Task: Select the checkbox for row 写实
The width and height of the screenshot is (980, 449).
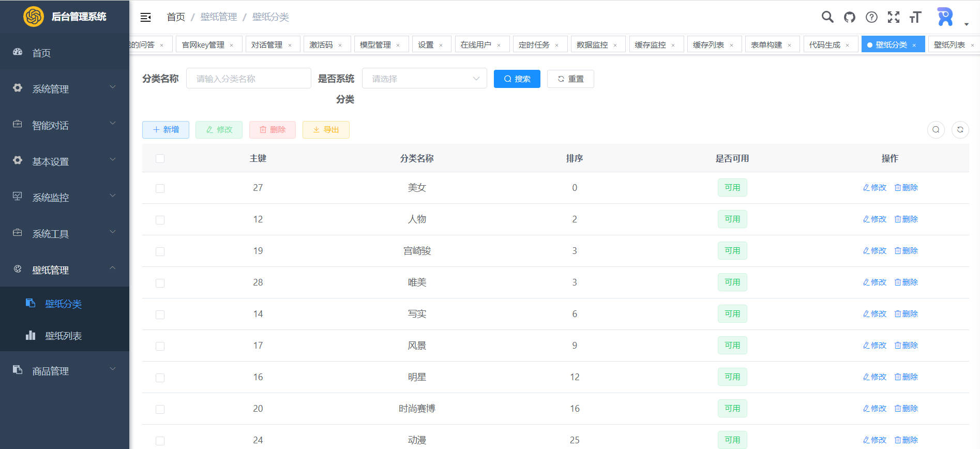Action: [x=160, y=315]
